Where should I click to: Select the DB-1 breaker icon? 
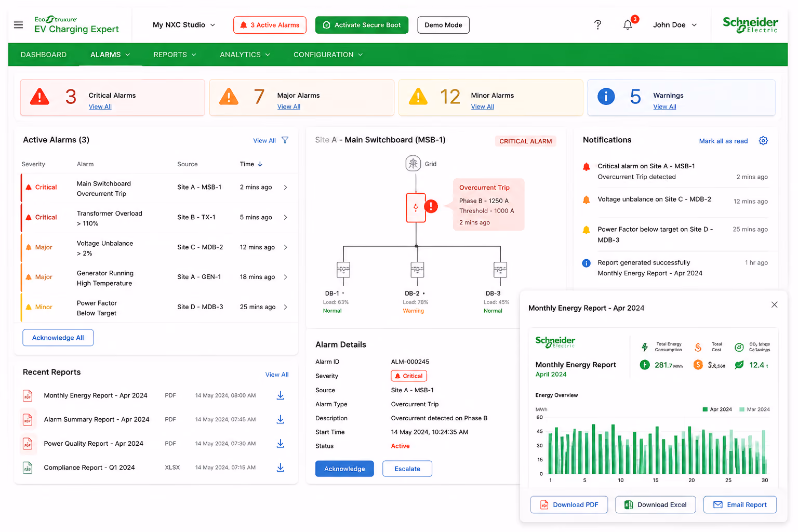coord(343,270)
